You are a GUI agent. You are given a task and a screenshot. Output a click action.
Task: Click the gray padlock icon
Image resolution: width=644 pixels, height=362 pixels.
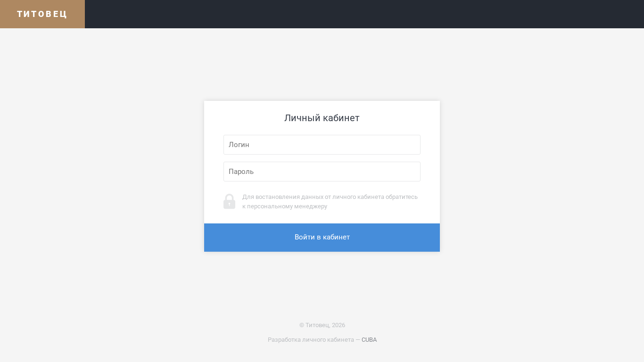[229, 201]
